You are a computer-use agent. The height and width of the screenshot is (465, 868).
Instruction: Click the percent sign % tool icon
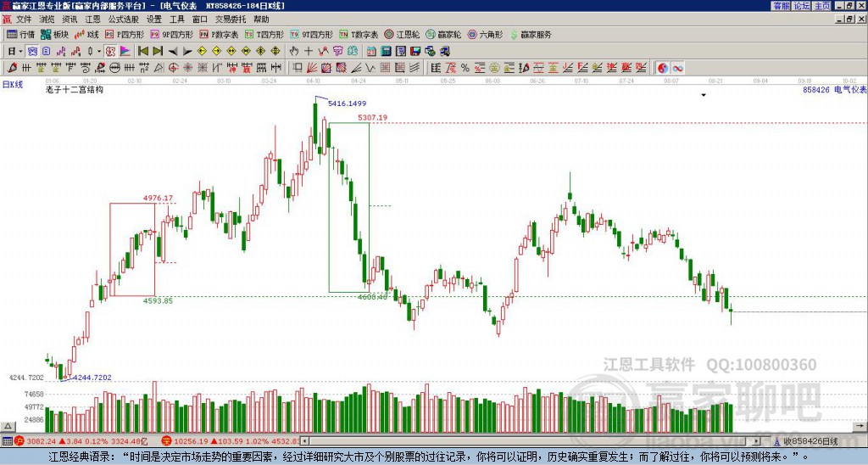465,68
